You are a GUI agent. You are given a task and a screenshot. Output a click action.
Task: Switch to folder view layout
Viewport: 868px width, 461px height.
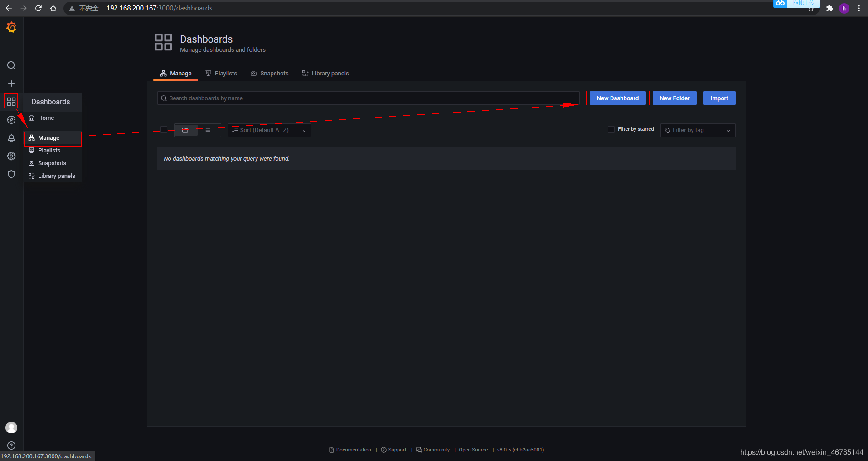(185, 130)
